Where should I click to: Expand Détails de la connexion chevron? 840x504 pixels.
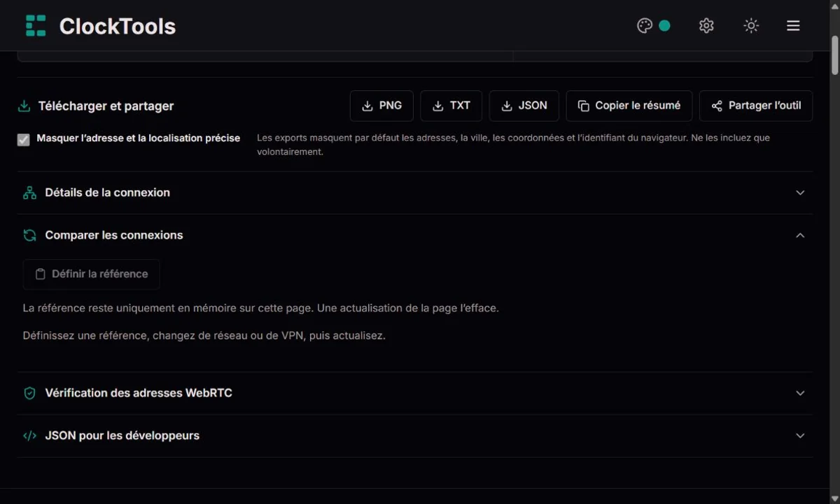point(800,192)
